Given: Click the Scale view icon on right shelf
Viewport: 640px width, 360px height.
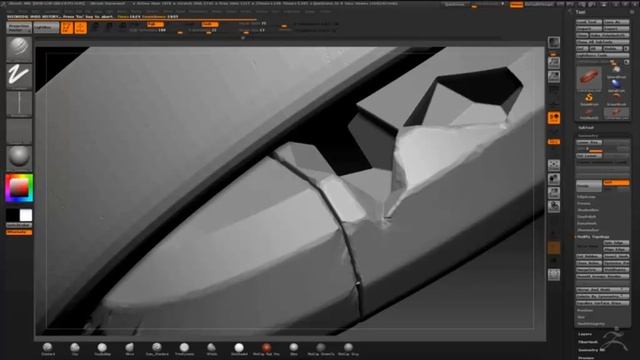Looking at the screenshot, I should tap(554, 192).
